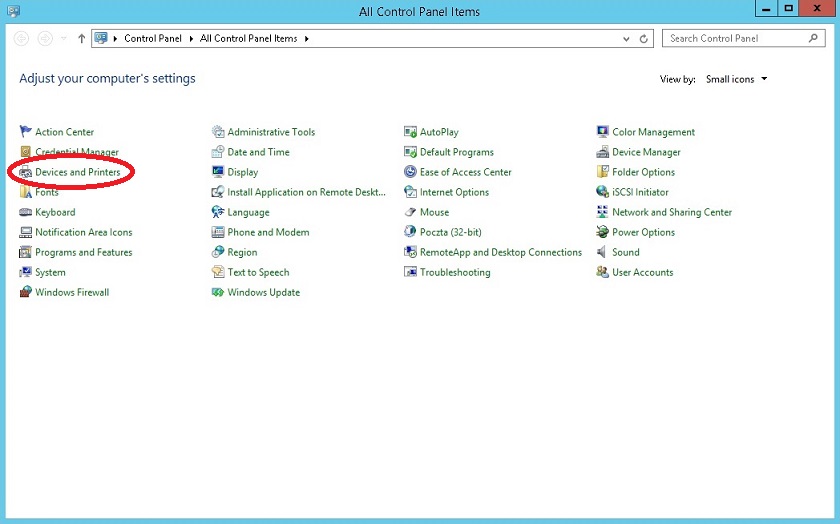This screenshot has width=840, height=524.
Task: Click the AutoPlay icon
Action: [410, 131]
